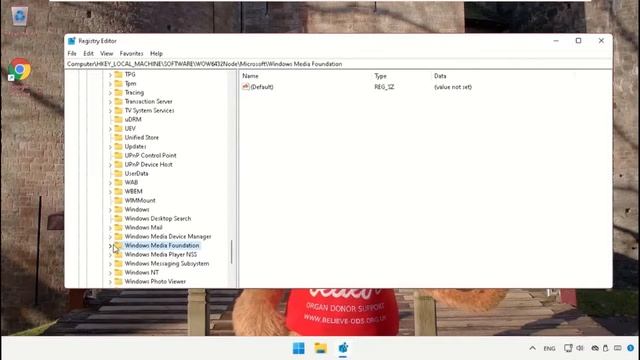
Task: Select the Updates key label
Action: tap(136, 146)
